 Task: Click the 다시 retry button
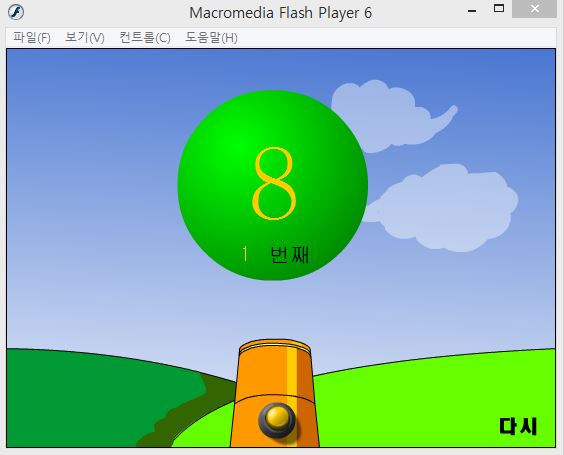tap(518, 427)
